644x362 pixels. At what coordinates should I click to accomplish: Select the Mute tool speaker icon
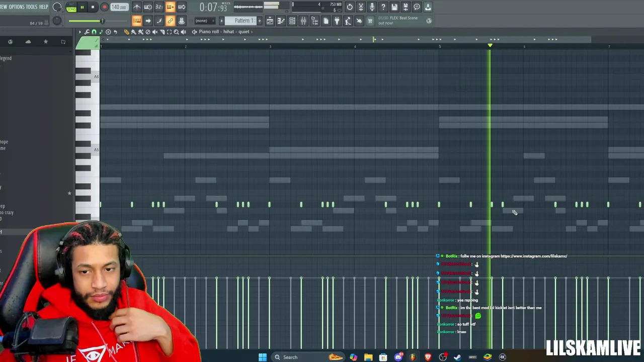pyautogui.click(x=155, y=32)
